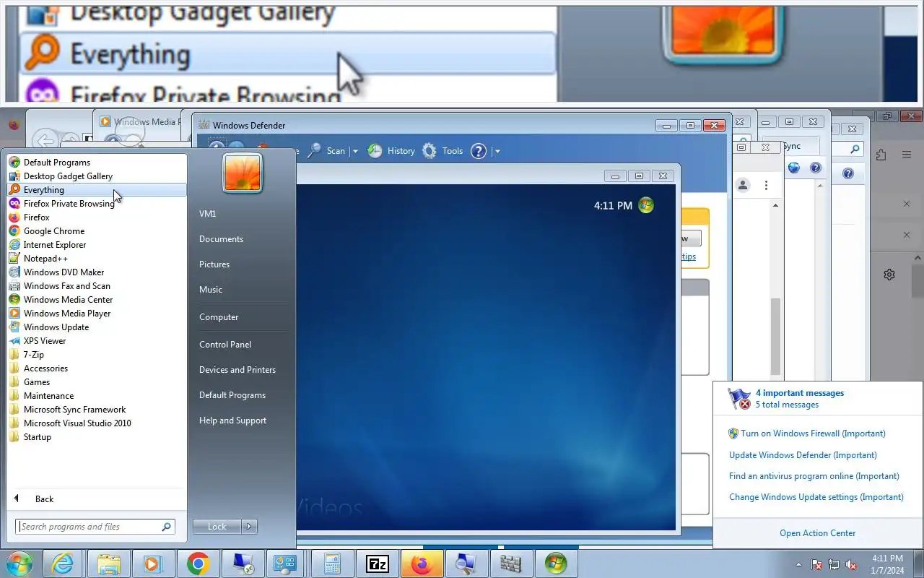The image size is (924, 578).
Task: Open Notepad++ from the programs list
Action: [97, 259]
